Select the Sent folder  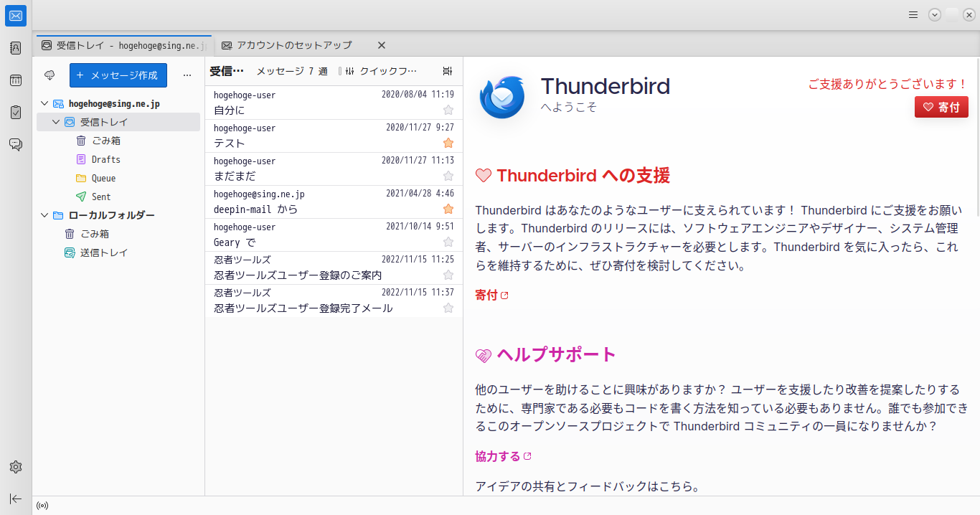118,197
